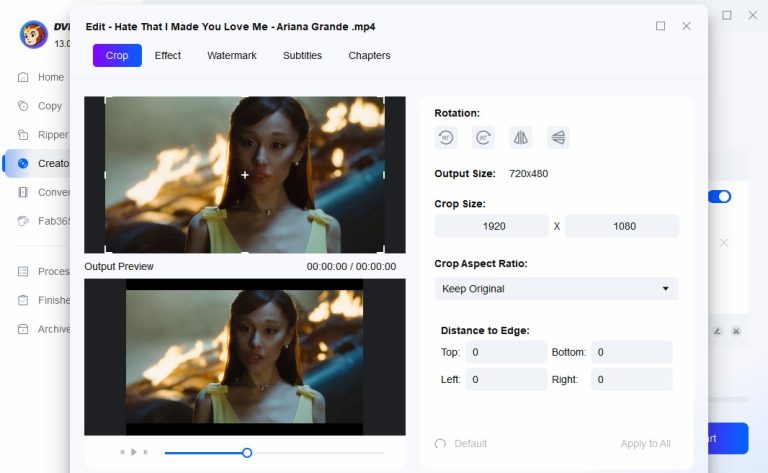Click the Left distance input field

[506, 379]
